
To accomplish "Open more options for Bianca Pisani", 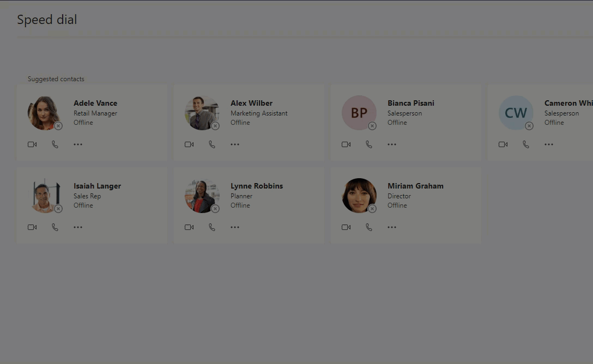I will click(x=392, y=144).
